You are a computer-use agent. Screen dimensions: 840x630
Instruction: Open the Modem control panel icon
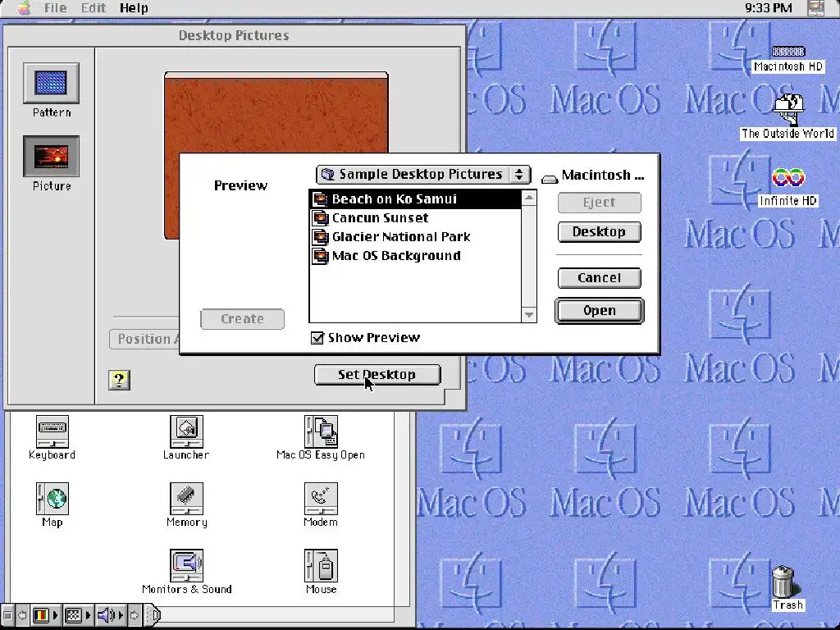[x=321, y=499]
